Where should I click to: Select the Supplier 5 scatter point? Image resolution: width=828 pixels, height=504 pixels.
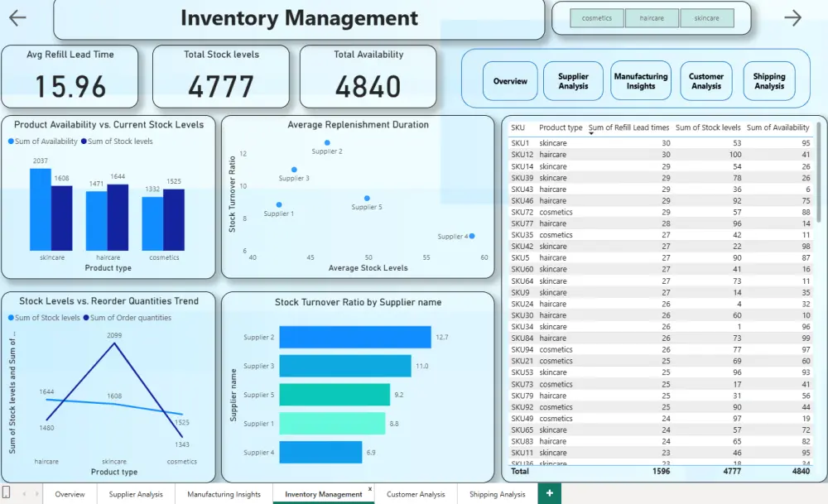tap(367, 199)
